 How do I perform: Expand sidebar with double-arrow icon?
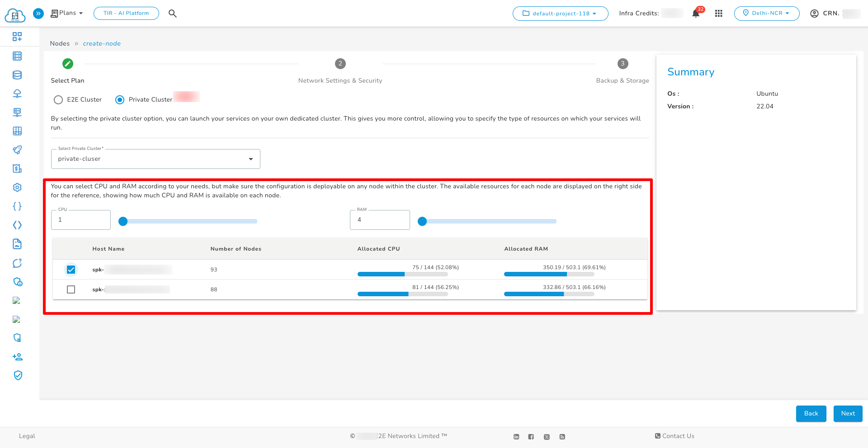(x=38, y=14)
